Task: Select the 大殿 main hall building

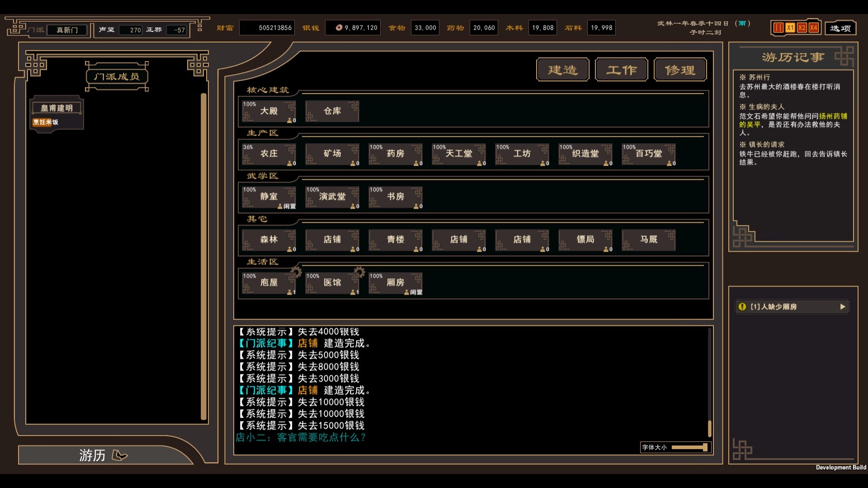Action: [x=269, y=111]
